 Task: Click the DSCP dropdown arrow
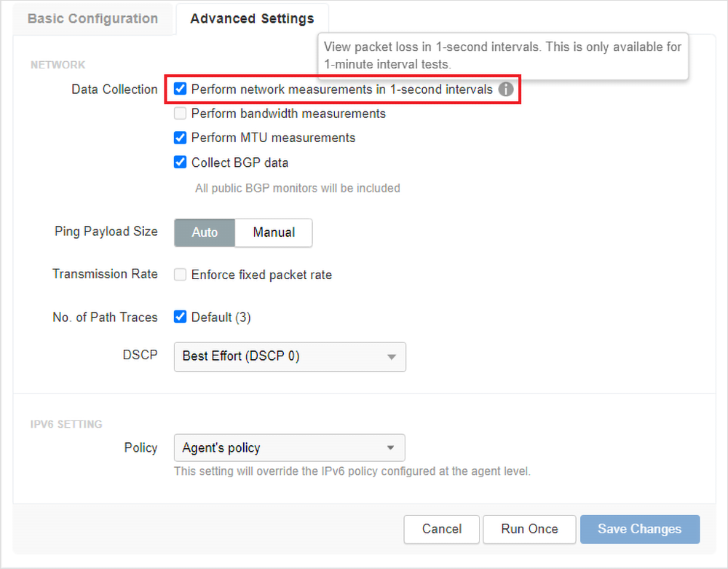392,357
